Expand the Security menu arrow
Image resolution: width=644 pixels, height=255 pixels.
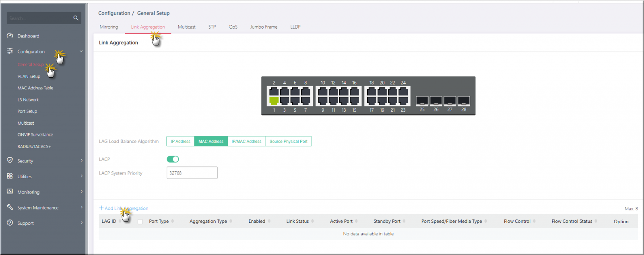[82, 160]
